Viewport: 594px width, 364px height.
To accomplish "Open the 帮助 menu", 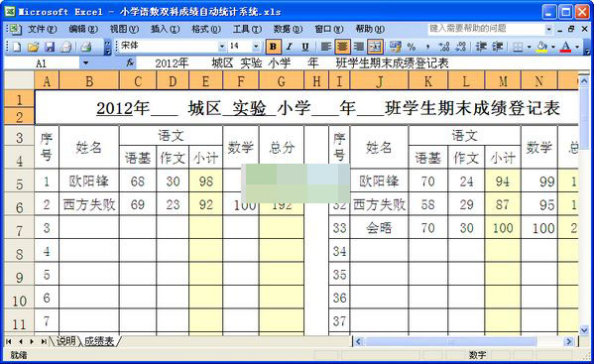I will tap(370, 29).
